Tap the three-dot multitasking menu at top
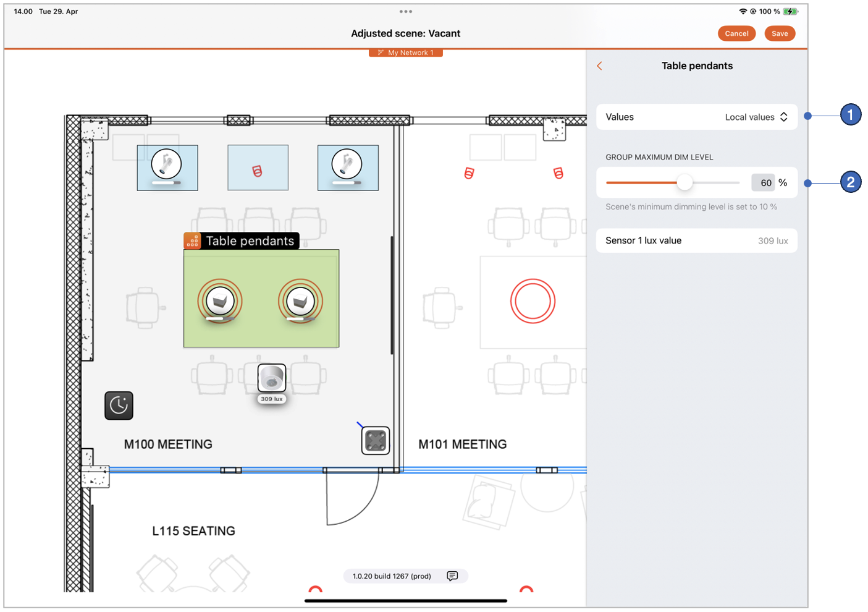The image size is (868, 612). pyautogui.click(x=406, y=11)
